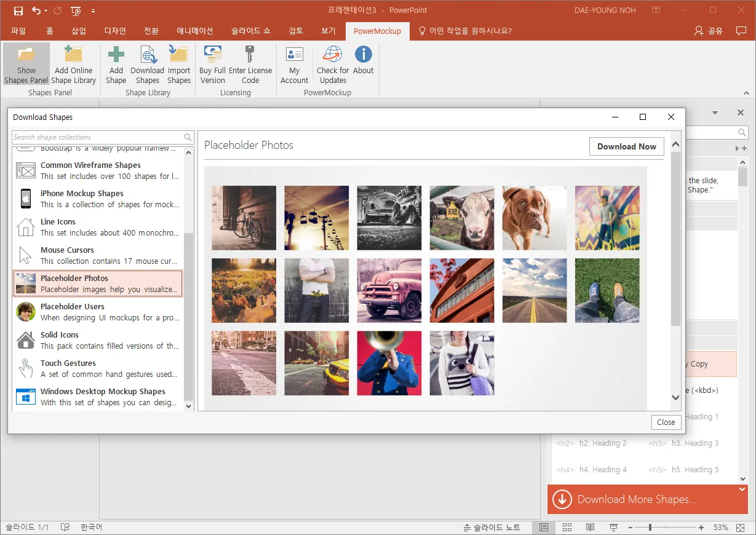
Task: Click the Close button in the dialog
Action: (666, 422)
